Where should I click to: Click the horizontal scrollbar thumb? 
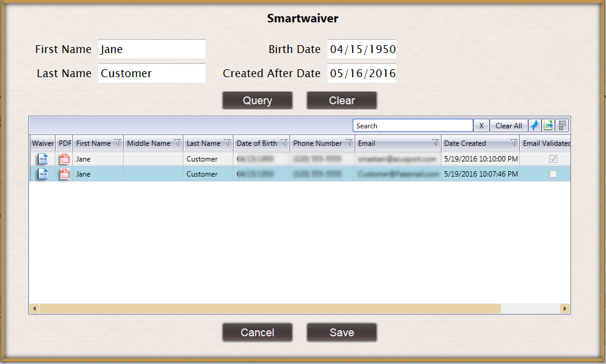click(x=271, y=309)
